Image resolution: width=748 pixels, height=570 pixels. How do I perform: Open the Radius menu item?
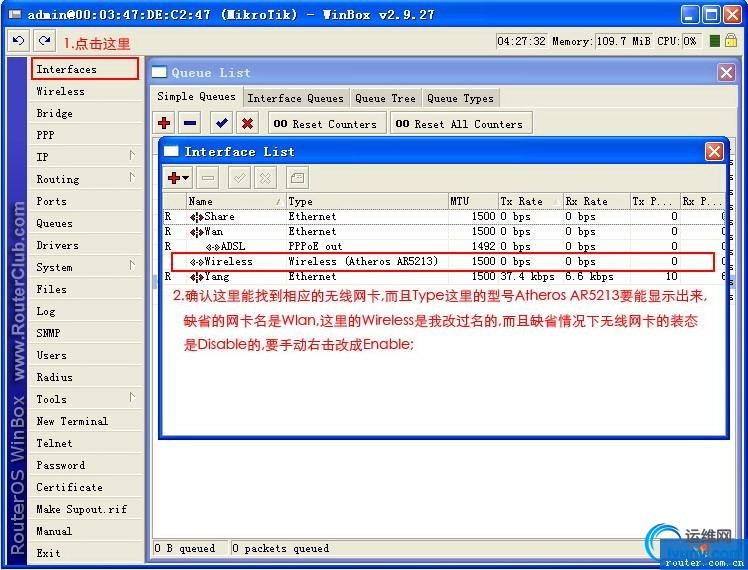coord(86,377)
